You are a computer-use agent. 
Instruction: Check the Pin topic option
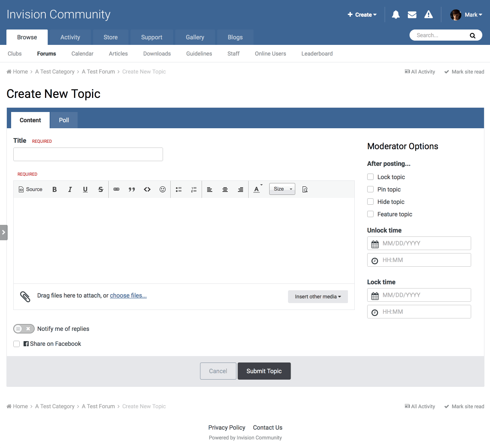(371, 189)
